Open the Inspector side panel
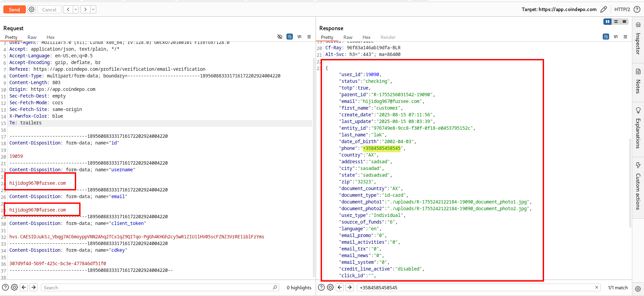This screenshot has width=644, height=296. coord(638,39)
